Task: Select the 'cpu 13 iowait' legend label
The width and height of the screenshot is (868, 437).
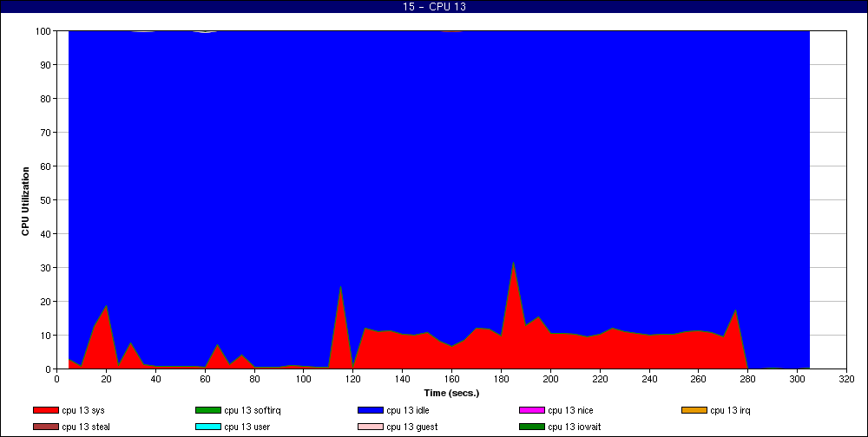Action: [x=574, y=427]
